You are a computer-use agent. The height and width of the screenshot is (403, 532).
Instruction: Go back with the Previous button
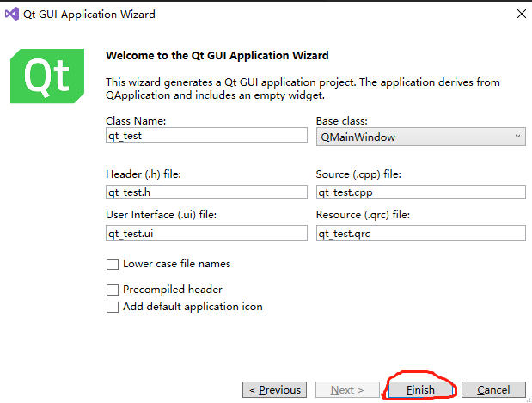[x=274, y=390]
